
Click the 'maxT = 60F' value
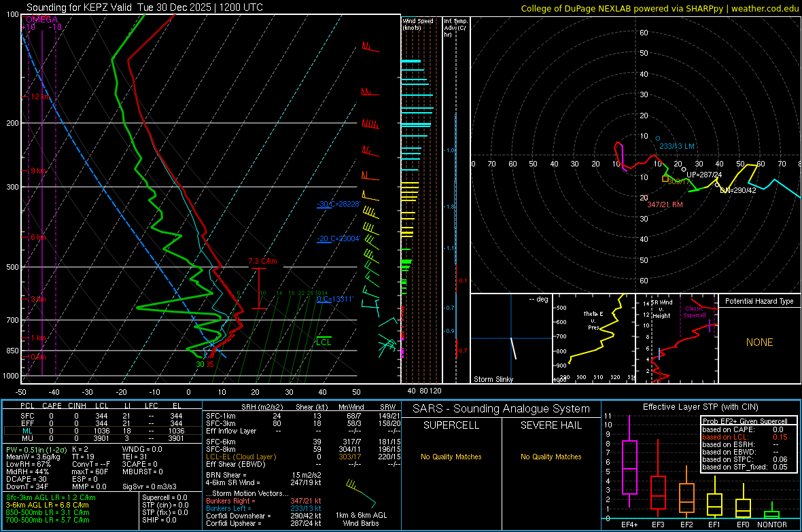pyautogui.click(x=90, y=472)
